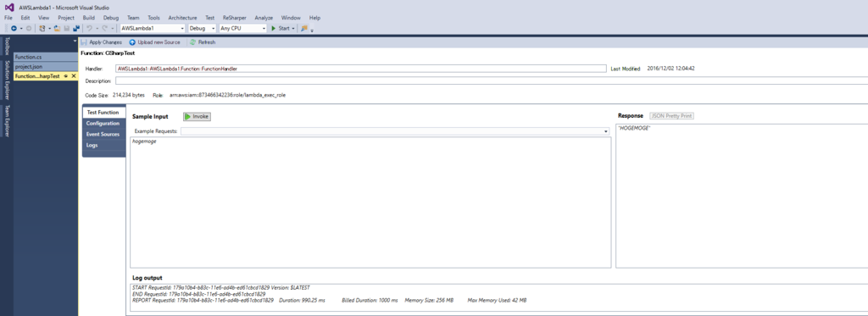
Task: Click the Apply Changes button label
Action: click(105, 42)
